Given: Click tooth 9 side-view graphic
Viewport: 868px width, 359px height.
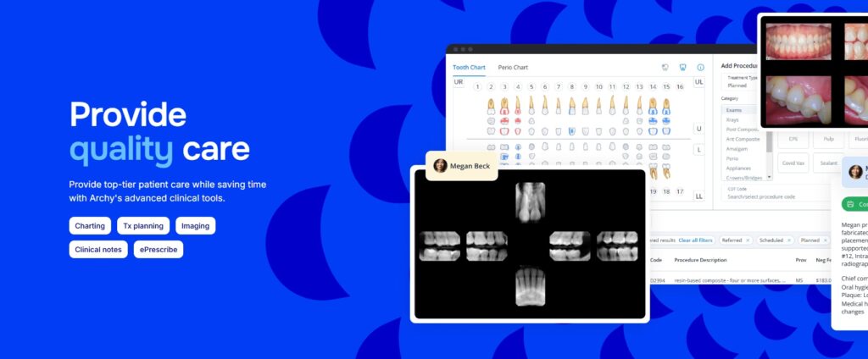Looking at the screenshot, I should click(585, 106).
